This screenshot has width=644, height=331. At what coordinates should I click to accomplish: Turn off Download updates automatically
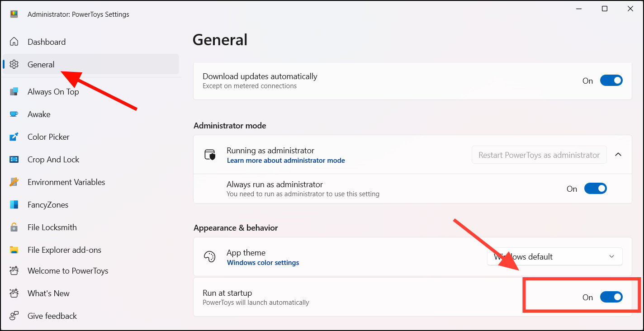(x=611, y=81)
